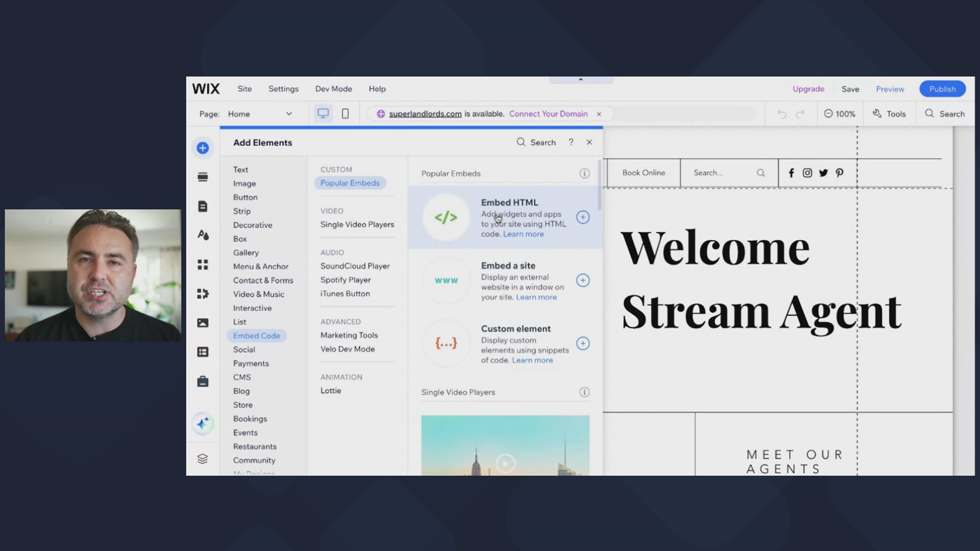Switch to desktop view icon

pyautogui.click(x=323, y=113)
